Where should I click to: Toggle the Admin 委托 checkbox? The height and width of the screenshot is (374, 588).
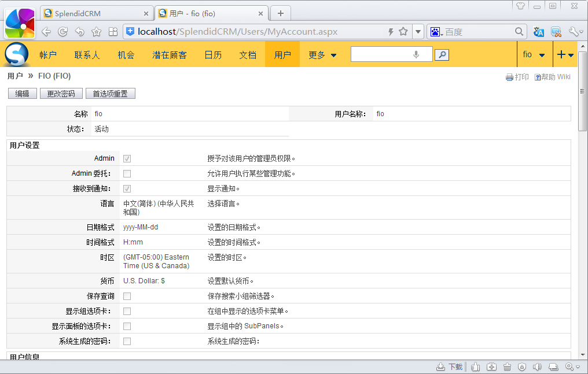(127, 174)
